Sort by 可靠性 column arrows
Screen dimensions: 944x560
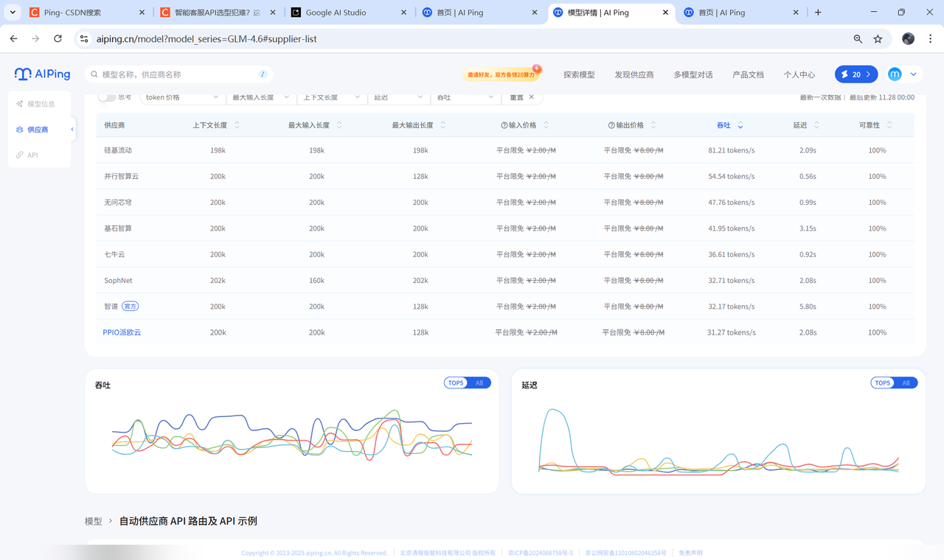tap(889, 125)
